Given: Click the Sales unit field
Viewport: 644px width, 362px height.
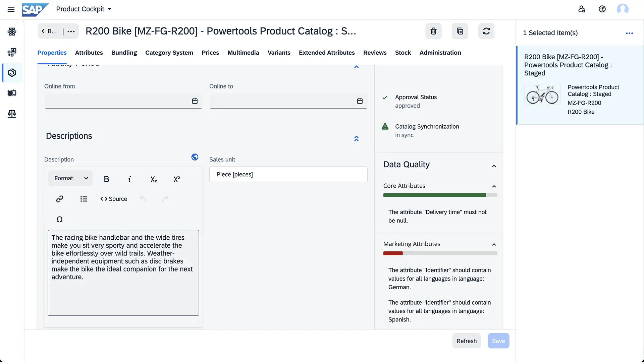Looking at the screenshot, I should [288, 174].
